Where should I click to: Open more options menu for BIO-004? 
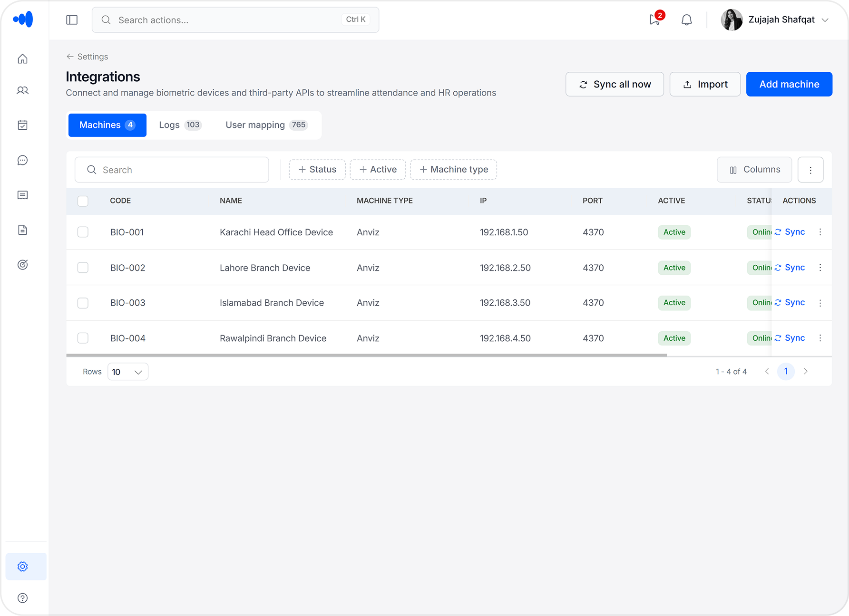pos(820,338)
